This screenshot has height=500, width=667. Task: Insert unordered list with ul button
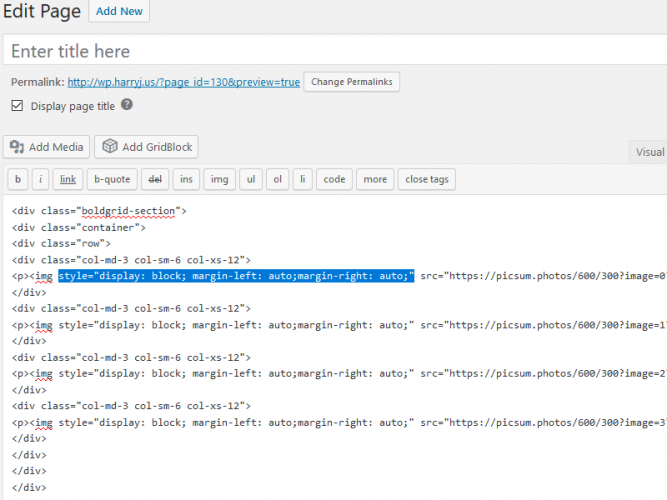tap(251, 180)
